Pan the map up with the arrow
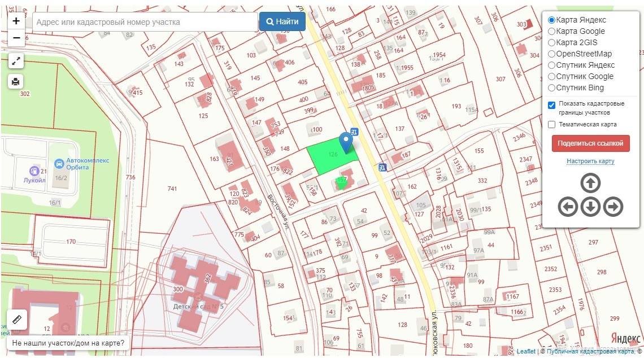644x358 pixels. tap(590, 183)
